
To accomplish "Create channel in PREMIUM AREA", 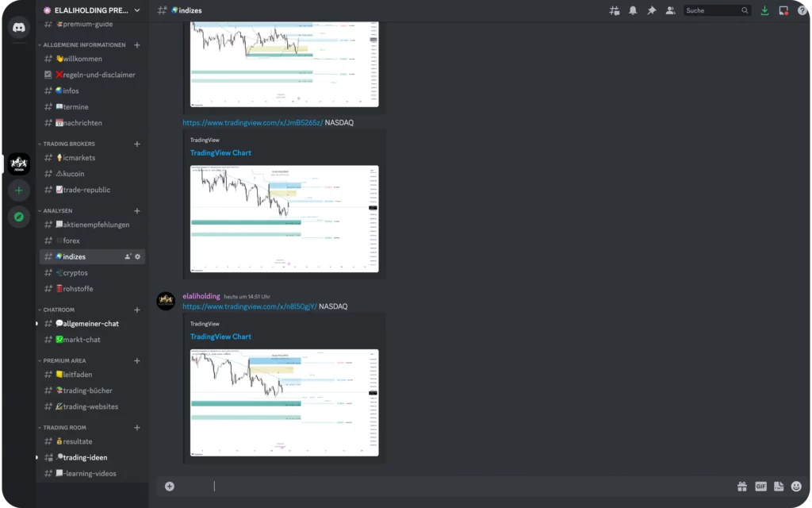I will click(137, 361).
